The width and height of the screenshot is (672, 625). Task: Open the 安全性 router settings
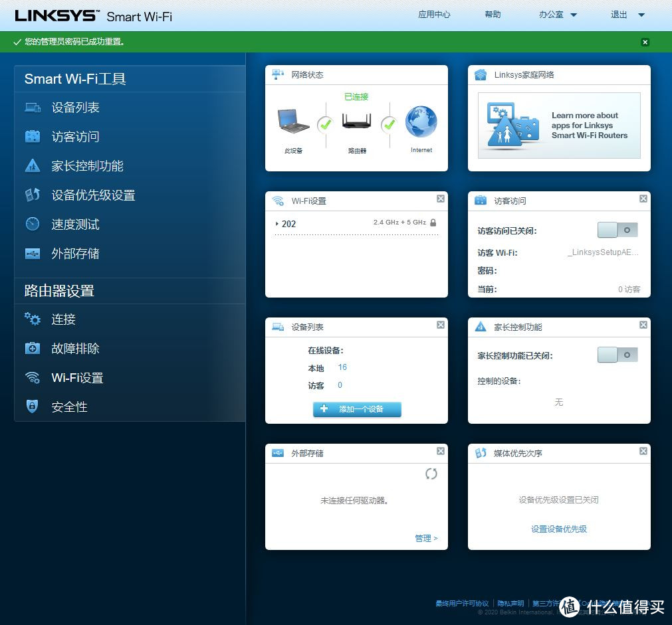click(69, 407)
